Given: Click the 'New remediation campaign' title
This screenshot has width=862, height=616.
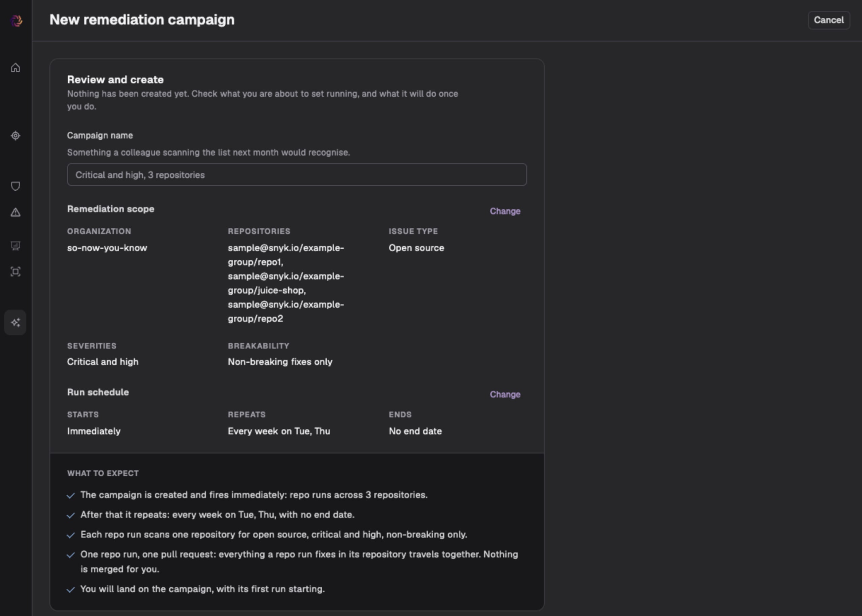Looking at the screenshot, I should (x=142, y=20).
